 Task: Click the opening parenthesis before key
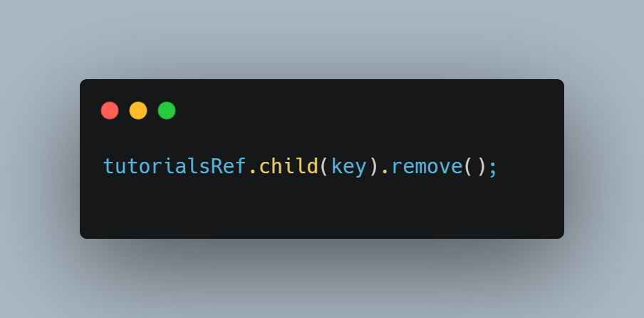(x=324, y=166)
